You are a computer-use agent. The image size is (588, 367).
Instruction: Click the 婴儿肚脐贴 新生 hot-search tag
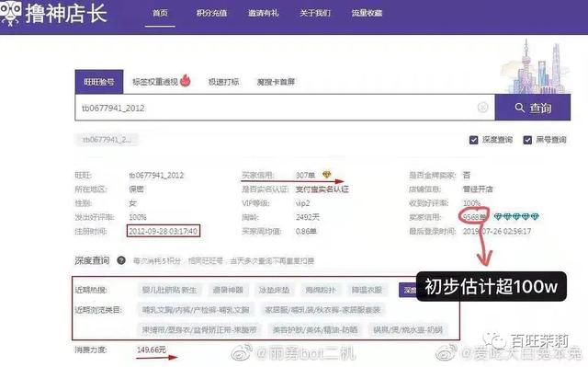click(169, 290)
